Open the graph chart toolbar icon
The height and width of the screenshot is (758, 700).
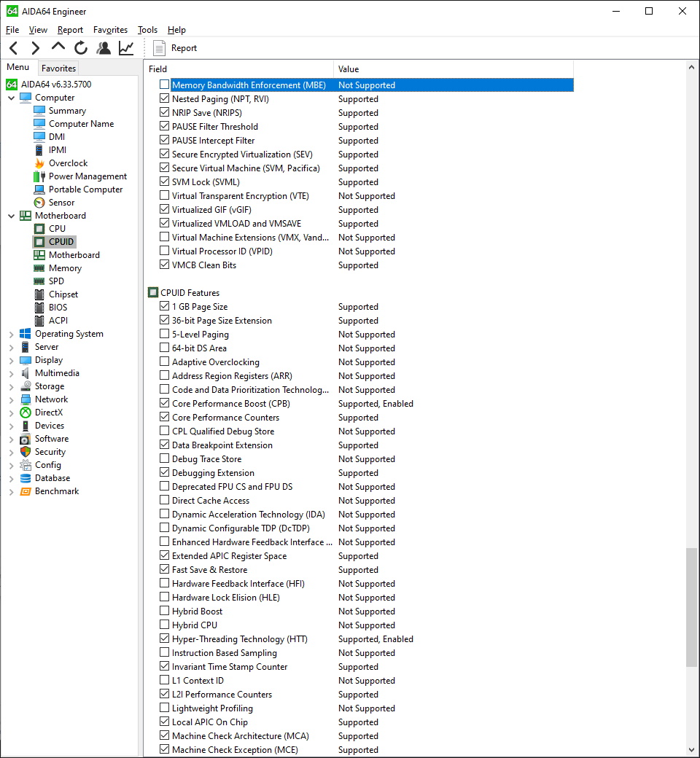coord(126,48)
